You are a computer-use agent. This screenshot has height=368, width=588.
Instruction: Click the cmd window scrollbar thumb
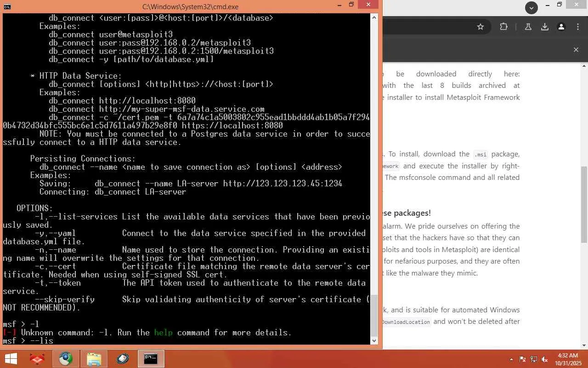click(x=374, y=316)
